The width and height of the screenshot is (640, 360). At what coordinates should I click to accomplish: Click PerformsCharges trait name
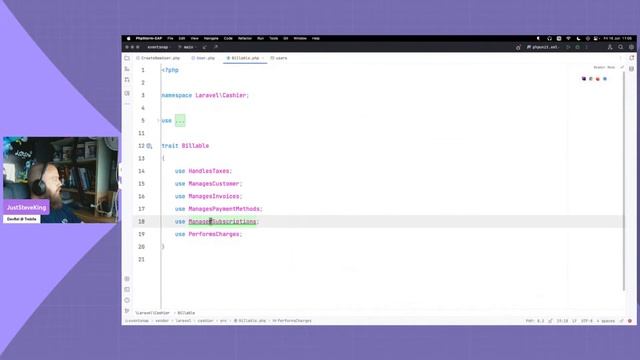point(214,234)
